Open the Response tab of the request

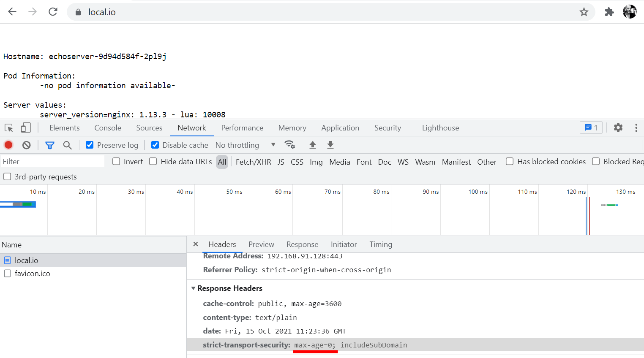click(302, 244)
